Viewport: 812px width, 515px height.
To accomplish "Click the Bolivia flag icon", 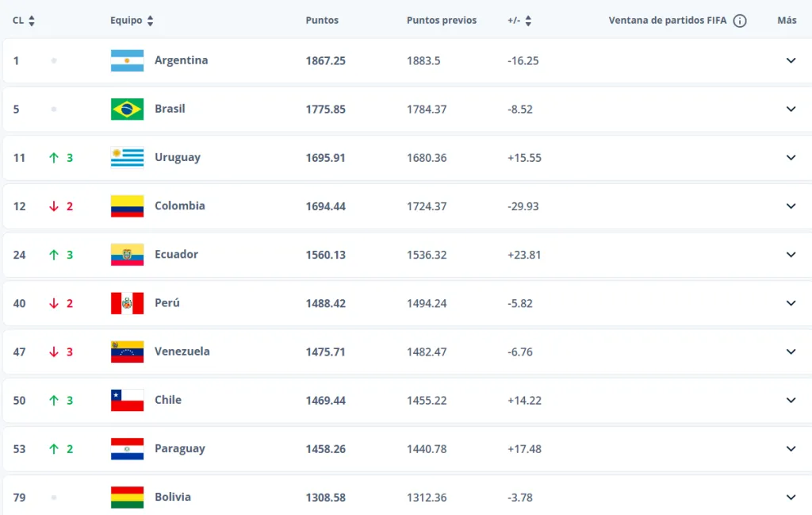I will click(x=127, y=497).
